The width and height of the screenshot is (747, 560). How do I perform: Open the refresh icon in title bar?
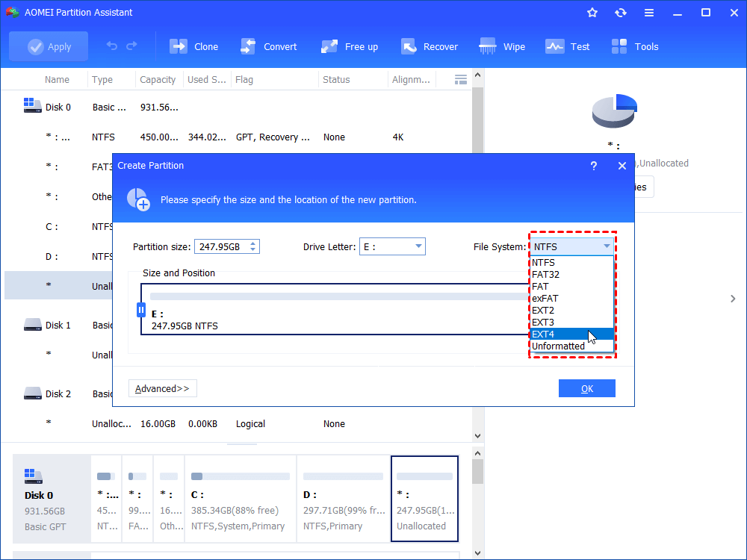[x=620, y=12]
